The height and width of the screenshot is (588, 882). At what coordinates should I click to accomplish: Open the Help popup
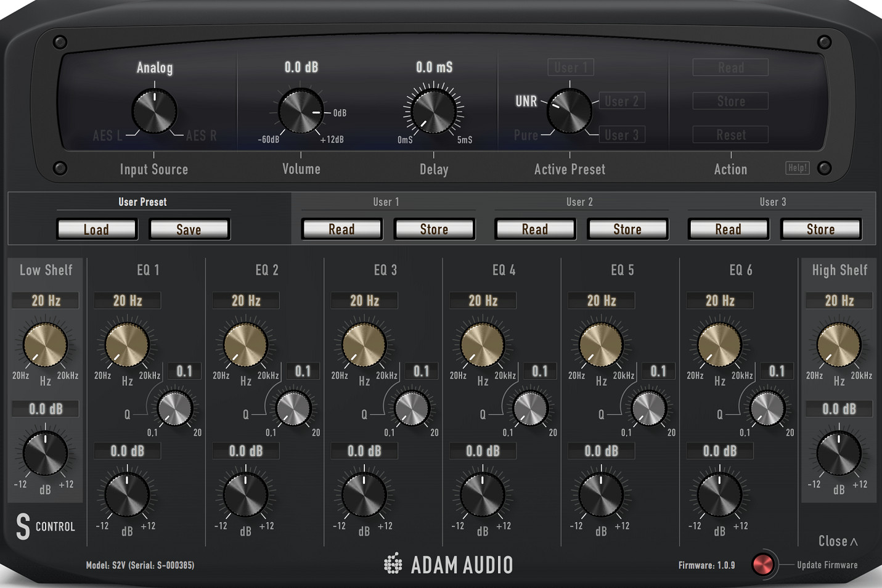[x=798, y=168]
